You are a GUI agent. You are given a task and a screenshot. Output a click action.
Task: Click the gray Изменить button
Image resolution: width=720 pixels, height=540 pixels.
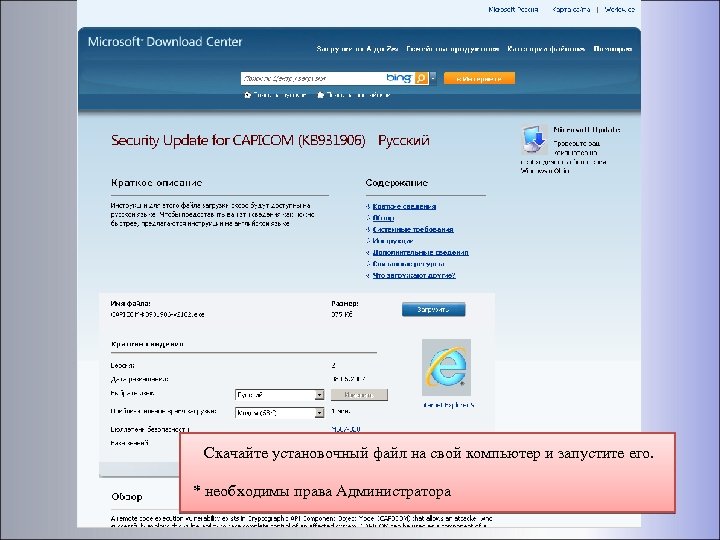coord(359,395)
